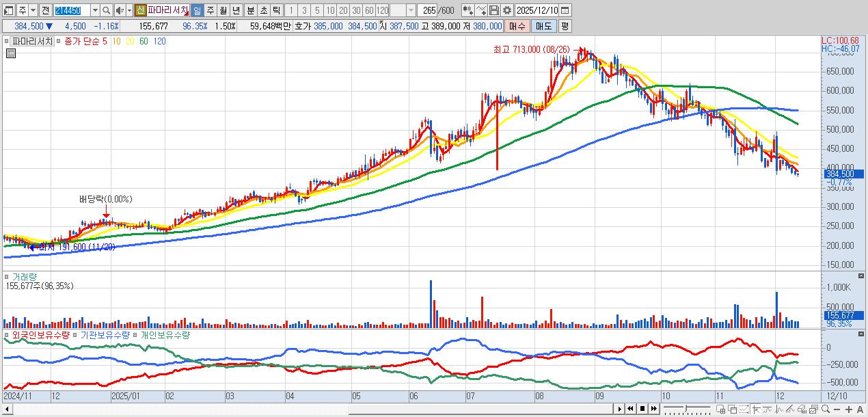Click the fast-forward button in replay controls

[x=654, y=409]
